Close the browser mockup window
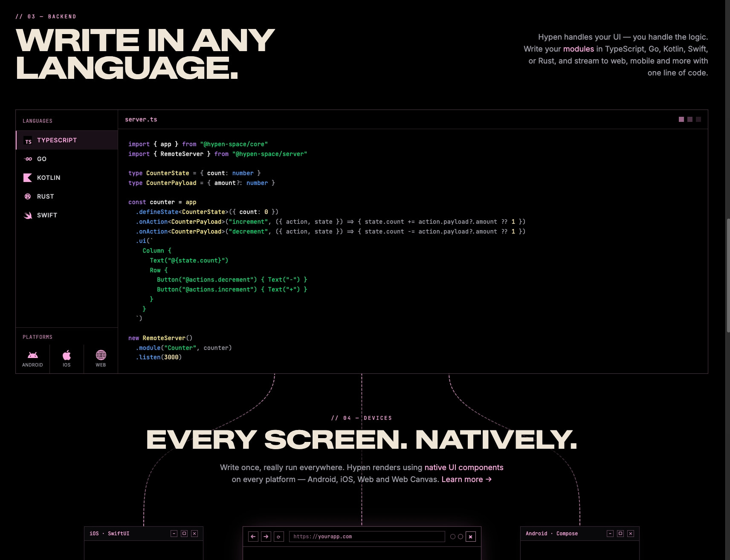730x560 pixels. point(470,537)
